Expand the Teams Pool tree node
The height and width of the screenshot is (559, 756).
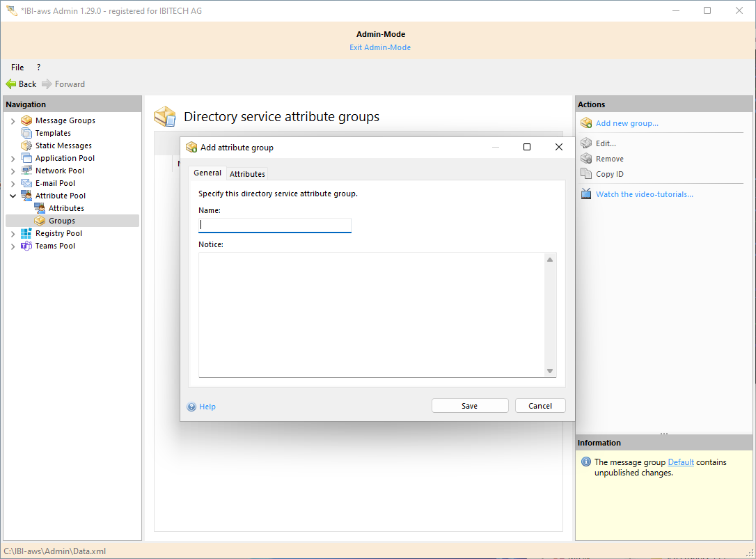(13, 246)
